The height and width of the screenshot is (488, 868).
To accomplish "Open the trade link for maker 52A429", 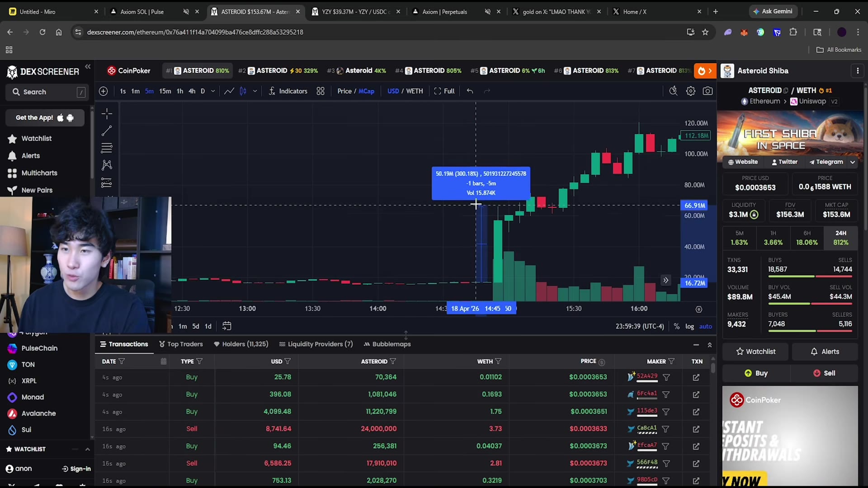I will [x=696, y=377].
